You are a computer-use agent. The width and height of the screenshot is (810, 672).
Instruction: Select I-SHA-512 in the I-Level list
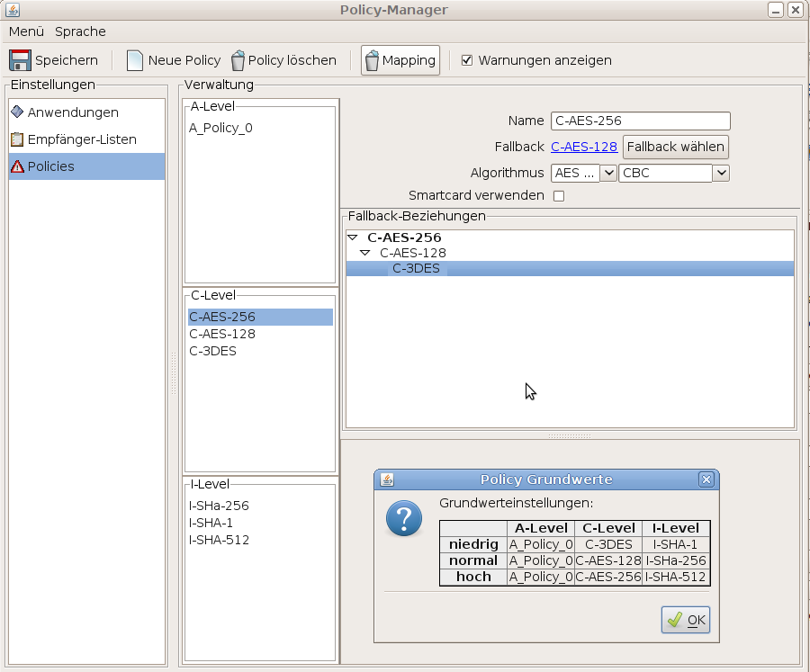click(219, 540)
